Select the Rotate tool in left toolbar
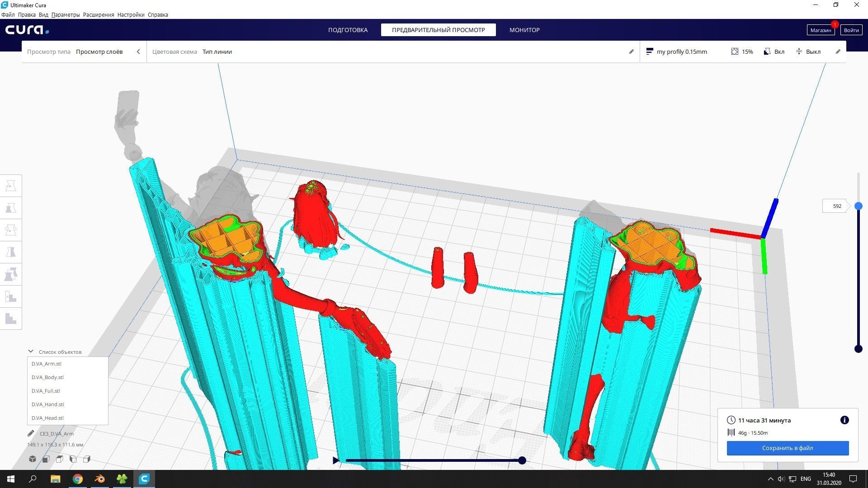 [x=11, y=230]
